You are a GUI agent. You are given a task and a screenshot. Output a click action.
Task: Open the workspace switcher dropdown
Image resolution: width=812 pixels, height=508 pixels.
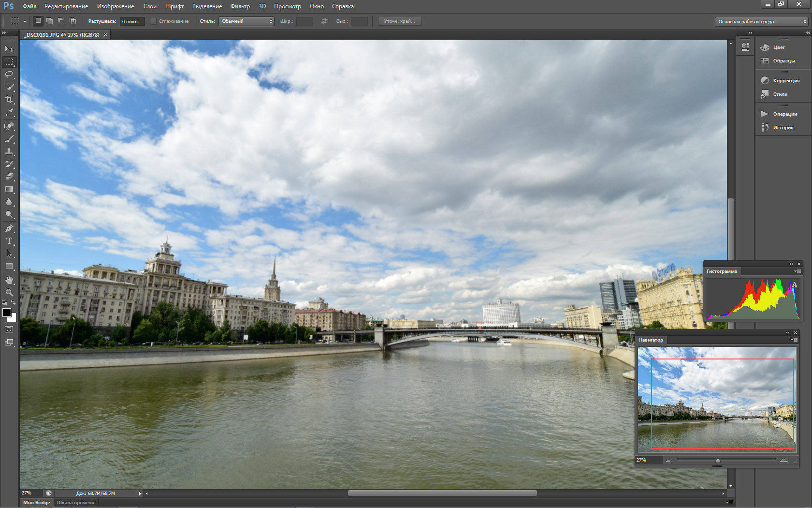pyautogui.click(x=761, y=21)
